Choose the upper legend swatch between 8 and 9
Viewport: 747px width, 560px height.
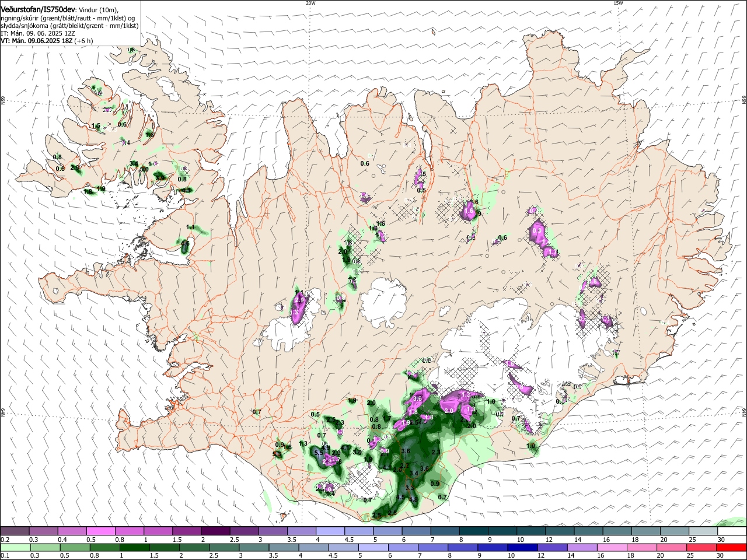474,531
